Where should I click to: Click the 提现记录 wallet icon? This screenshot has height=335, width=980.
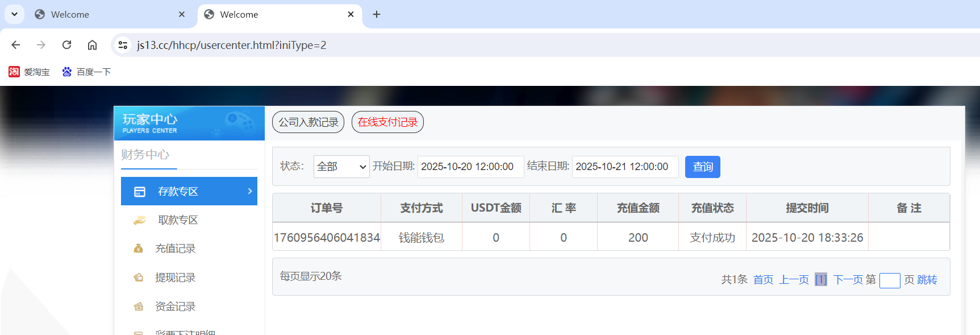point(138,278)
